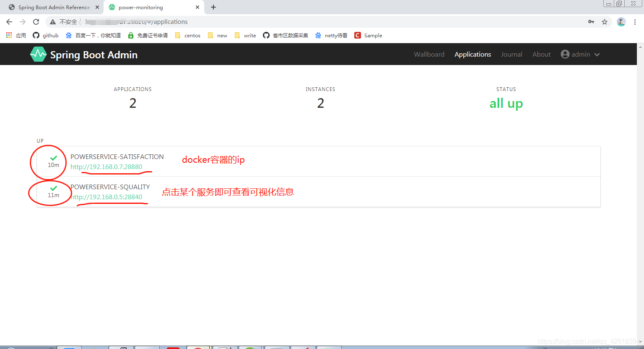Open the Chrome three-dot menu
The height and width of the screenshot is (349, 644).
(635, 22)
